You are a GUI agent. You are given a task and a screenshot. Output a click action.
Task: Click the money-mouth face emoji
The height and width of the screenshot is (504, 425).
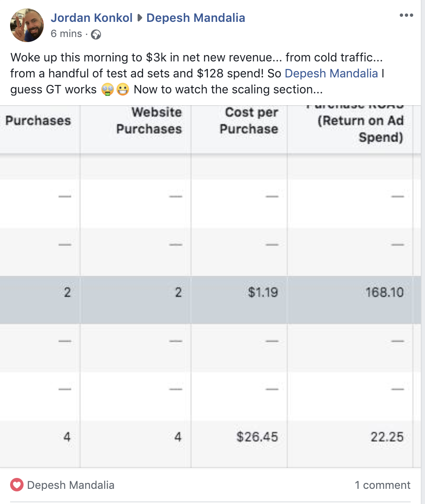107,89
